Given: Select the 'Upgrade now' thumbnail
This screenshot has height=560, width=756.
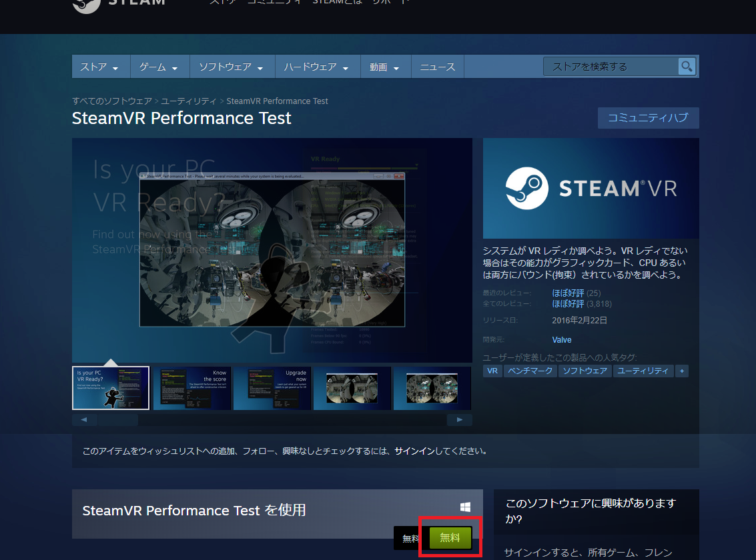Looking at the screenshot, I should click(272, 388).
